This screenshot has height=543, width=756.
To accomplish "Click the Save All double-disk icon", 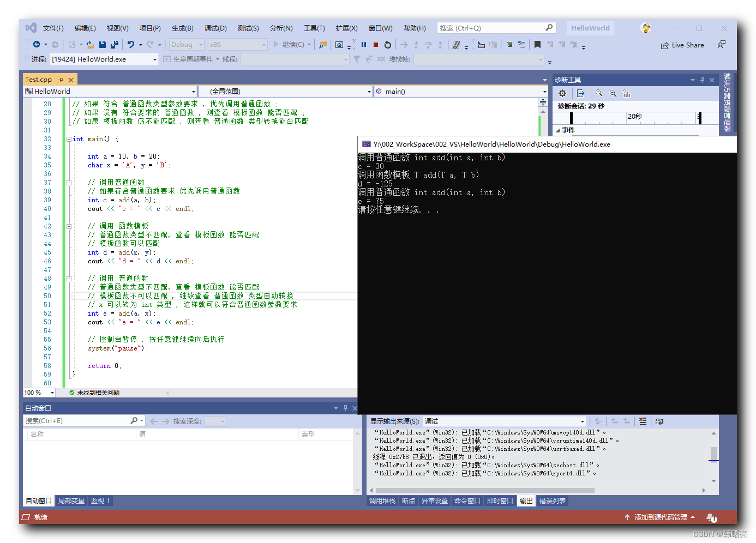I will 115,45.
